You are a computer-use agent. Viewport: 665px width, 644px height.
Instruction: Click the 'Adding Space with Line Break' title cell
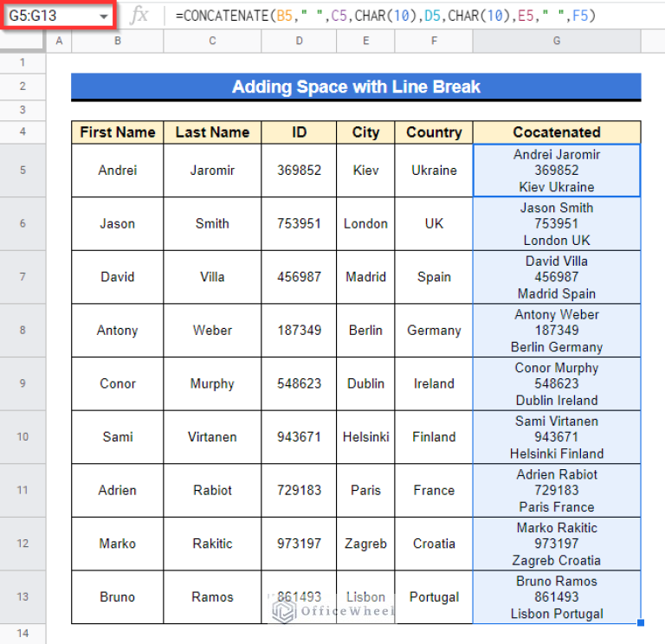click(356, 87)
